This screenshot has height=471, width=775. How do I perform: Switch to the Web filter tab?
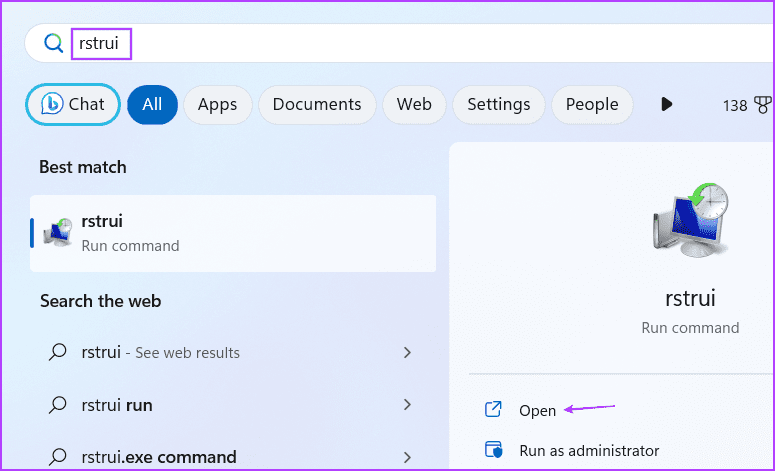414,104
